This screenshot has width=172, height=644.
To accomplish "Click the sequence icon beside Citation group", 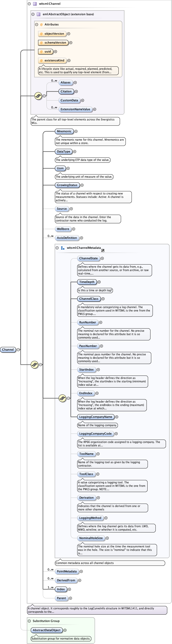I will (x=38, y=96).
